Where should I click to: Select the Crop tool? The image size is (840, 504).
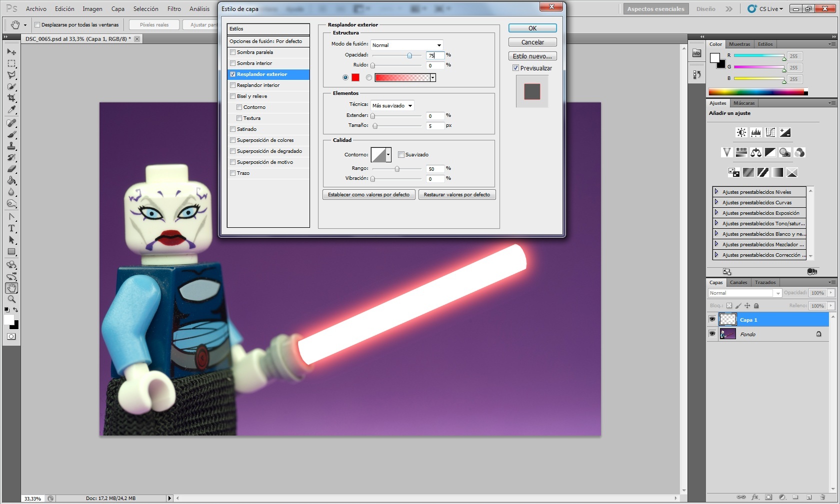11,98
